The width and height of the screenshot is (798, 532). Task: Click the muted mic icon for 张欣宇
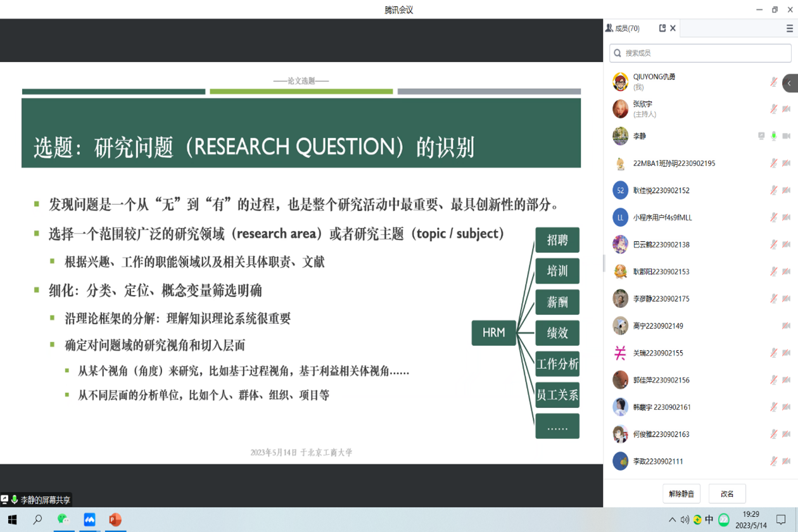click(773, 109)
